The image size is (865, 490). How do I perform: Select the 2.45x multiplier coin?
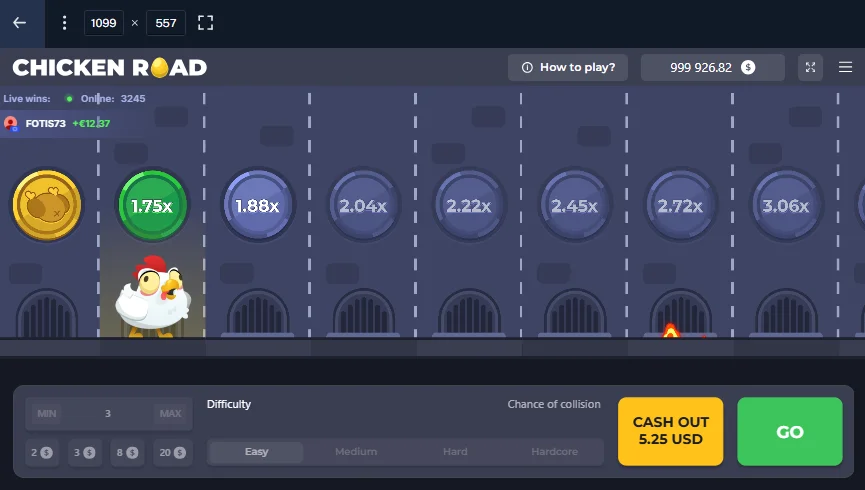574,205
